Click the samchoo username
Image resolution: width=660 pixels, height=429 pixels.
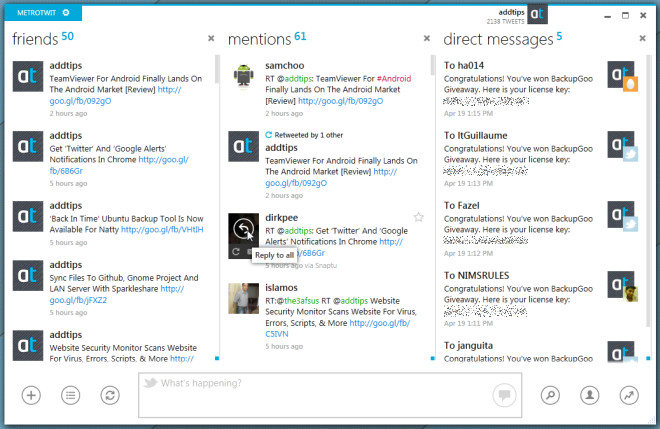coord(285,66)
